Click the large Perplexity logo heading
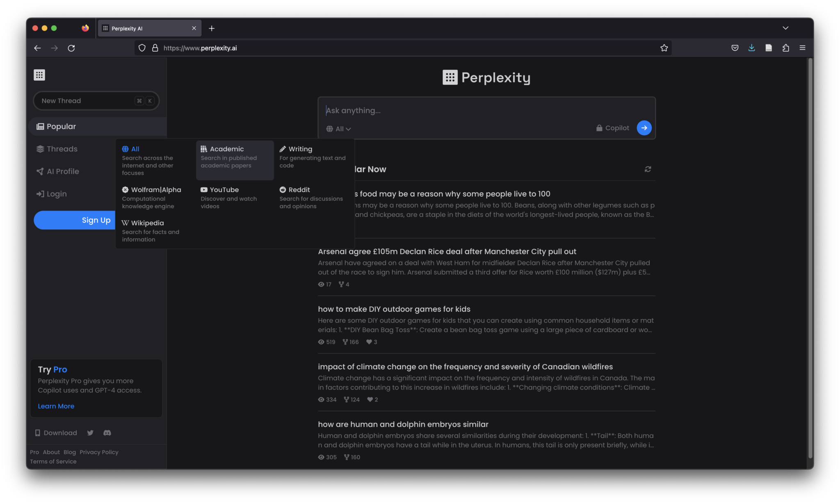The height and width of the screenshot is (504, 840). [486, 77]
